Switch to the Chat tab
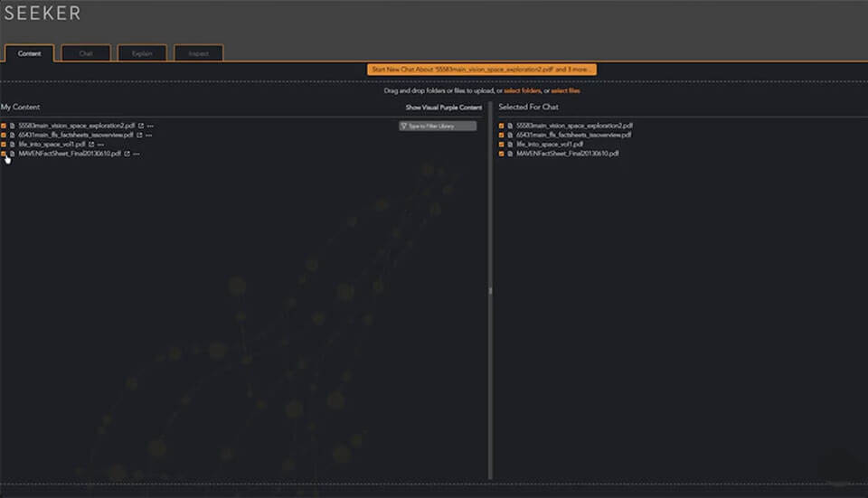 pyautogui.click(x=86, y=53)
